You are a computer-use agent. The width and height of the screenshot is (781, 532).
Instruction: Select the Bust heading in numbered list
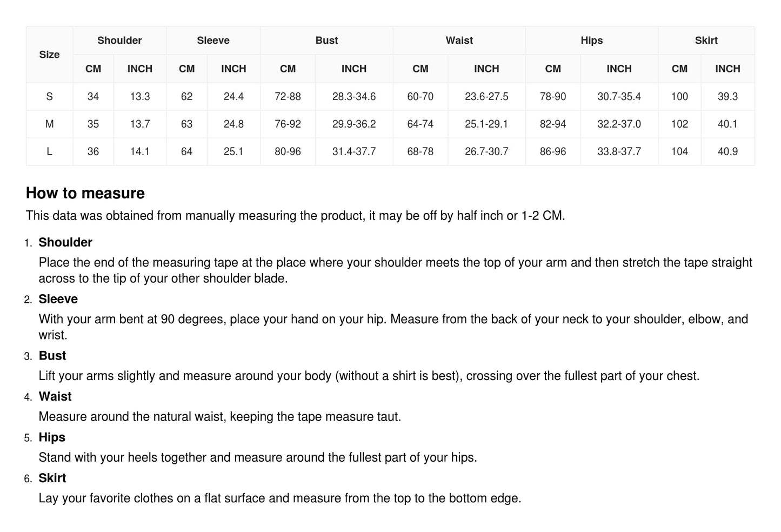[52, 356]
